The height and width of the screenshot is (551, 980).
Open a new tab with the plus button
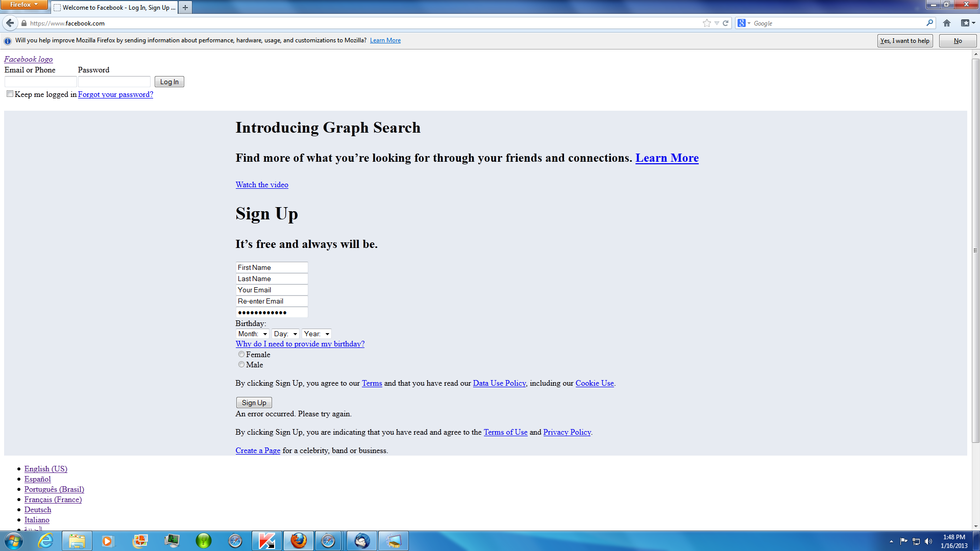click(x=185, y=8)
